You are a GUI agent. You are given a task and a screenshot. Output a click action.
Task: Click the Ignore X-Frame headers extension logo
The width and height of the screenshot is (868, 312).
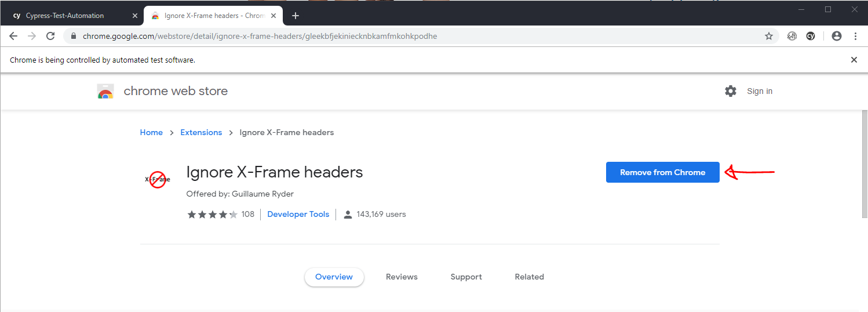[x=158, y=180]
